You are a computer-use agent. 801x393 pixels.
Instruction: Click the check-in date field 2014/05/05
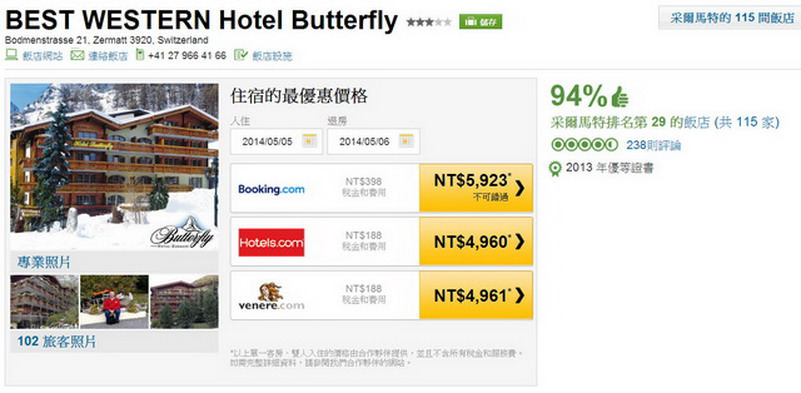click(276, 142)
